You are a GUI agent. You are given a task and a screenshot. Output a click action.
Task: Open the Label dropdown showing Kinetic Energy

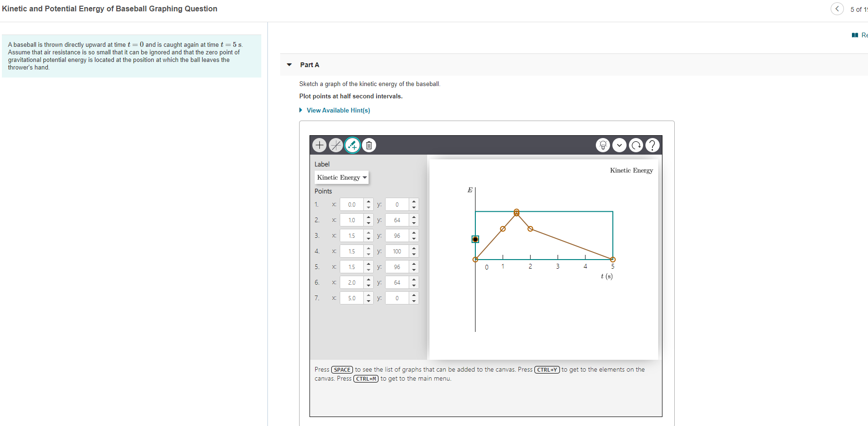pyautogui.click(x=342, y=177)
